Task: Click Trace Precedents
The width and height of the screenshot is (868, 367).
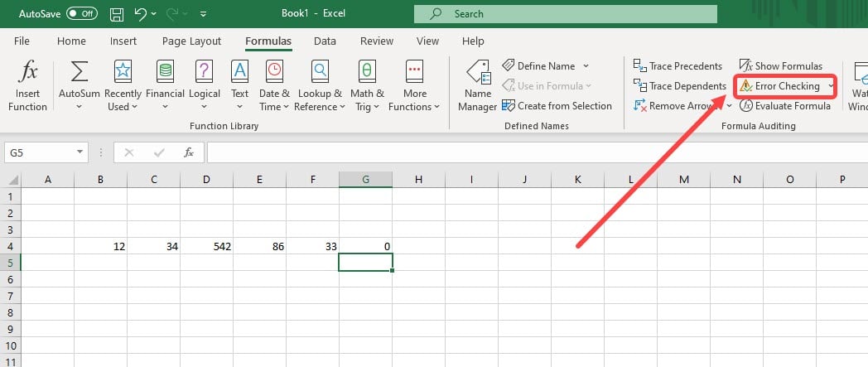Action: [x=678, y=66]
